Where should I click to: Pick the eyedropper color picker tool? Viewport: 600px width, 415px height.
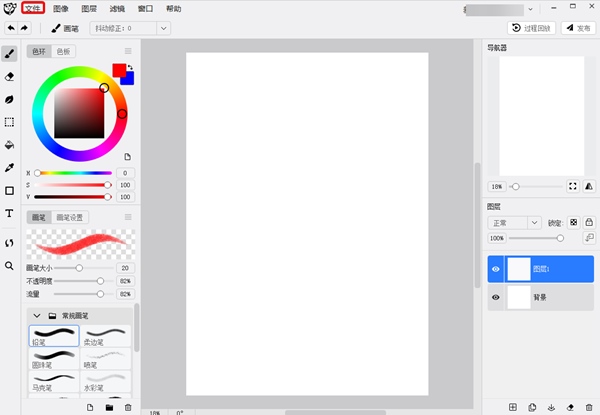(x=9, y=168)
